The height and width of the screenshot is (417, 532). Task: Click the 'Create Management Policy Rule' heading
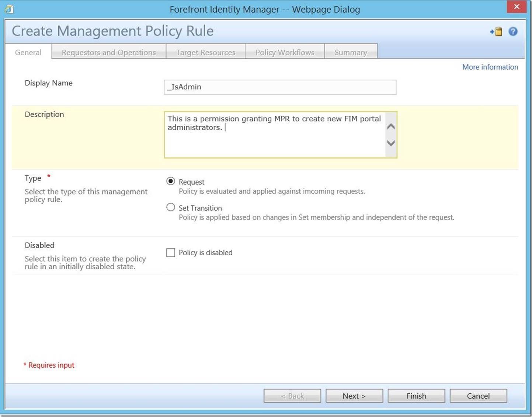[x=113, y=31]
